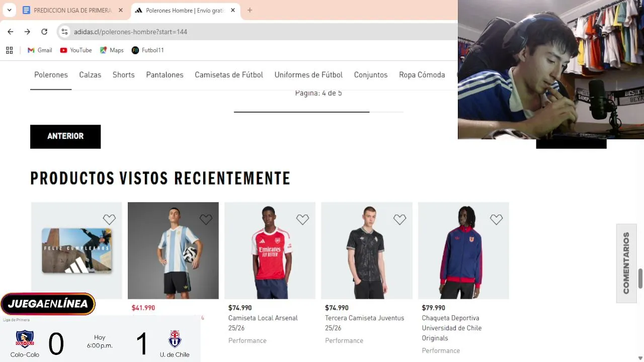Open Chrome apps grid icon
644x362 pixels.
[x=9, y=50]
